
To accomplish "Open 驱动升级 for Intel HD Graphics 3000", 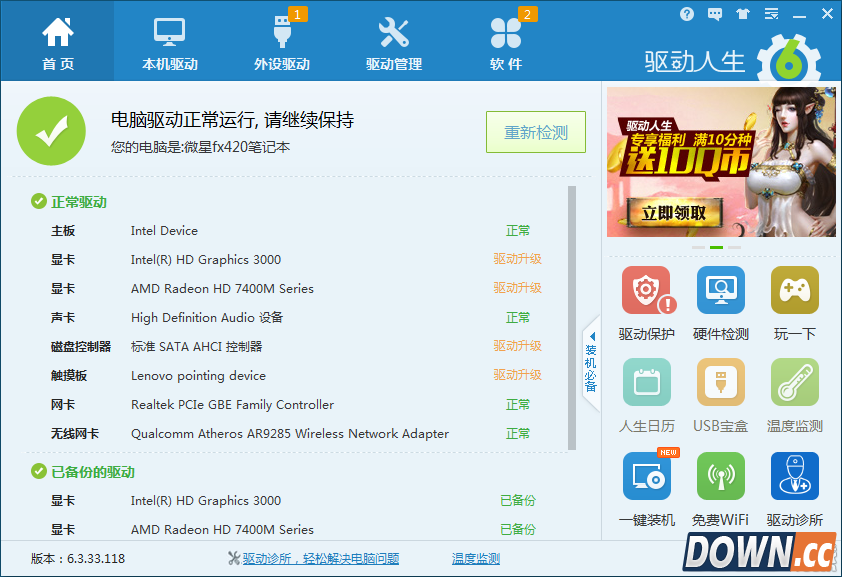I will [x=517, y=259].
